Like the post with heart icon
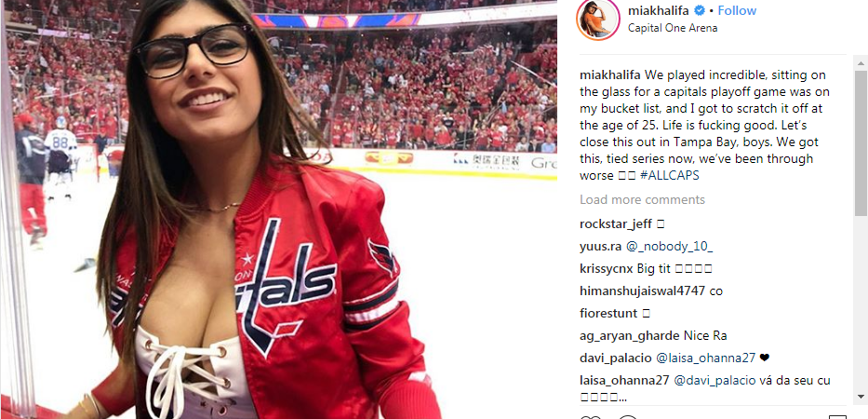 [x=590, y=416]
